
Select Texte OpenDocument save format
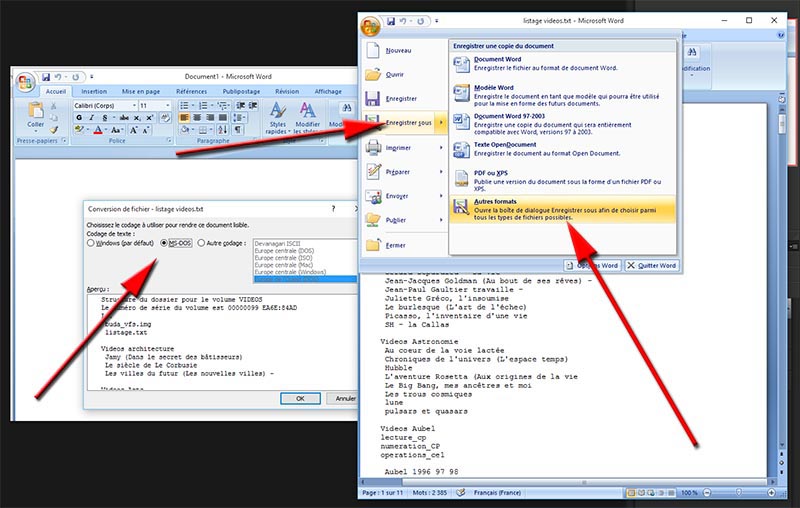pos(563,149)
